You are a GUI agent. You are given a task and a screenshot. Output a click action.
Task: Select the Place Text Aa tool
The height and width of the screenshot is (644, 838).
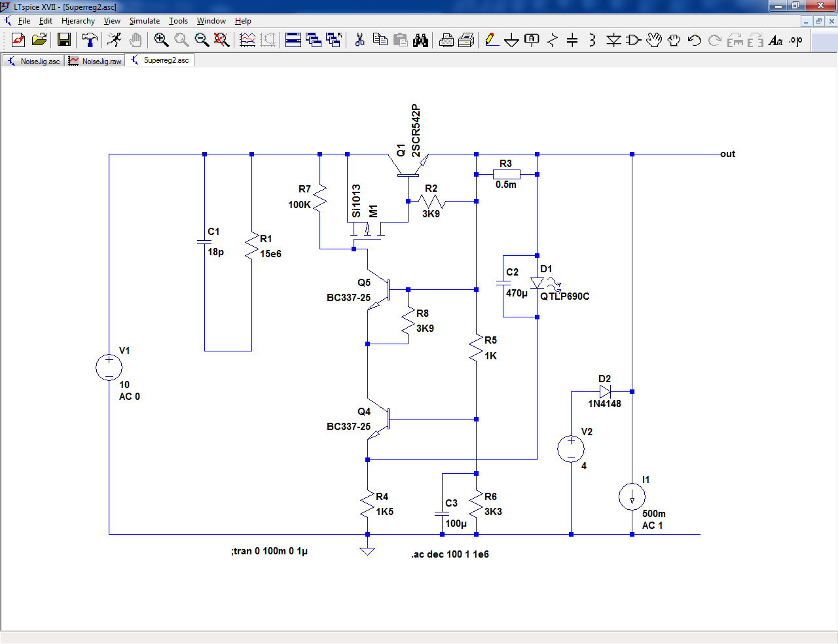(x=776, y=41)
